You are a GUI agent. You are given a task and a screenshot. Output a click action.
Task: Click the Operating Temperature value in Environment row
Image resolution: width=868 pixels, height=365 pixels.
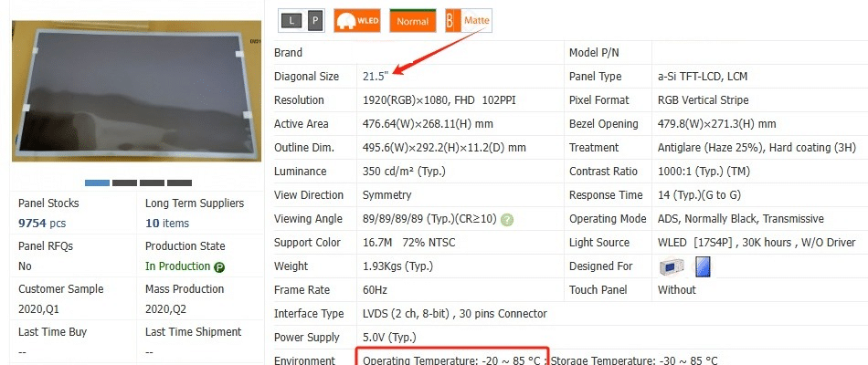[451, 361]
